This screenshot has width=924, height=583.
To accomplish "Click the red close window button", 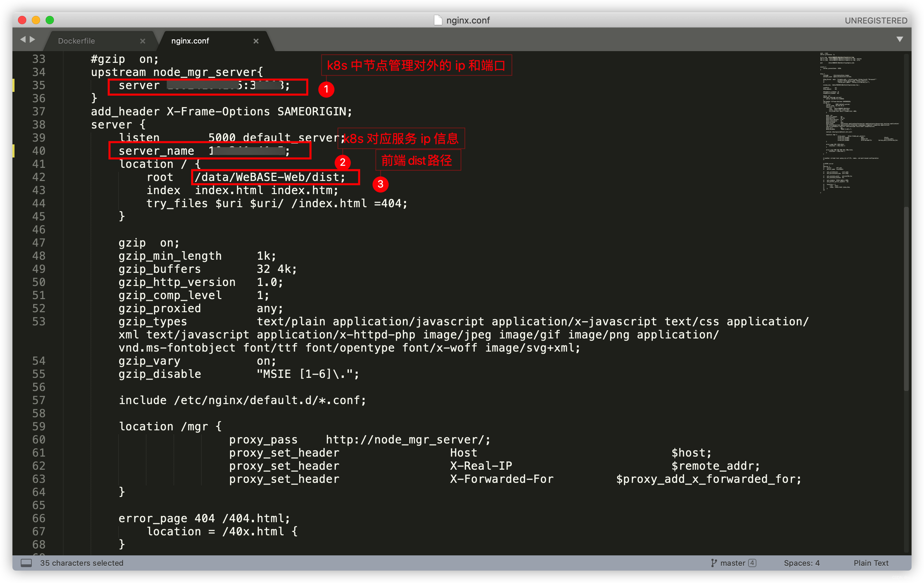I will tap(22, 20).
